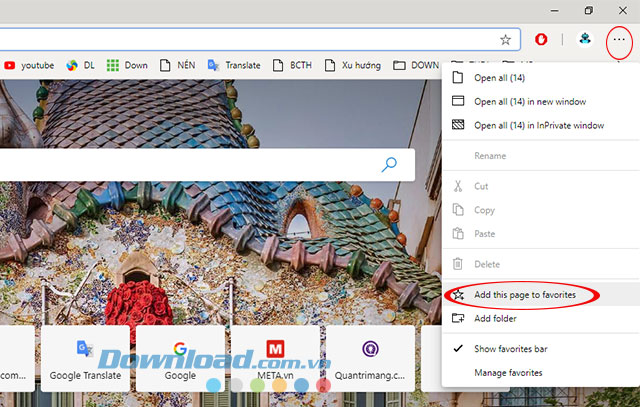Choose Delete in context menu

coord(541,264)
